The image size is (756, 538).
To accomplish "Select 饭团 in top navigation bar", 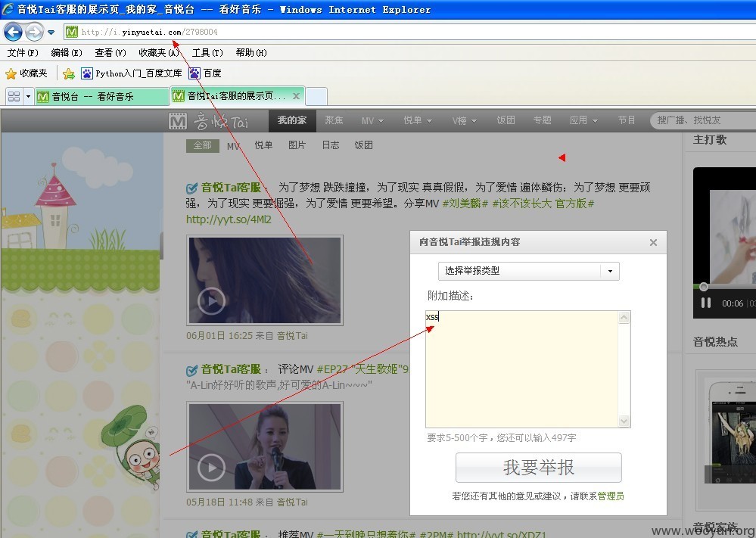I will pyautogui.click(x=506, y=120).
